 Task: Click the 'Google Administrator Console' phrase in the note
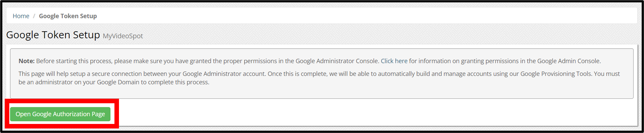click(x=337, y=61)
